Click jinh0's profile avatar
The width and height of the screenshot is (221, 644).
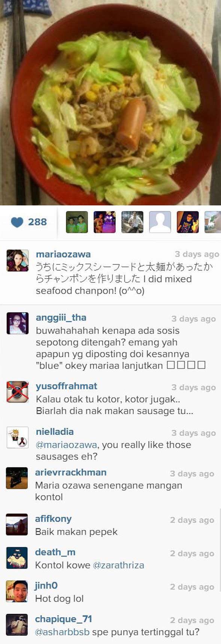[17, 591]
